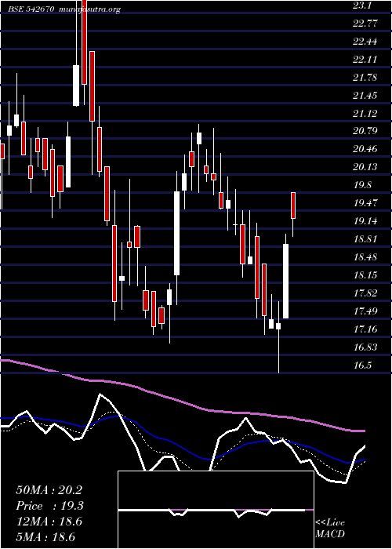
Task: Click the 17.82 price axis label
Action: coord(365,293)
